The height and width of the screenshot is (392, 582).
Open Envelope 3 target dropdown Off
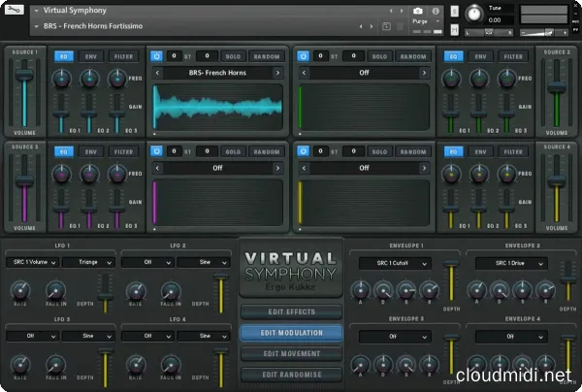click(x=395, y=337)
